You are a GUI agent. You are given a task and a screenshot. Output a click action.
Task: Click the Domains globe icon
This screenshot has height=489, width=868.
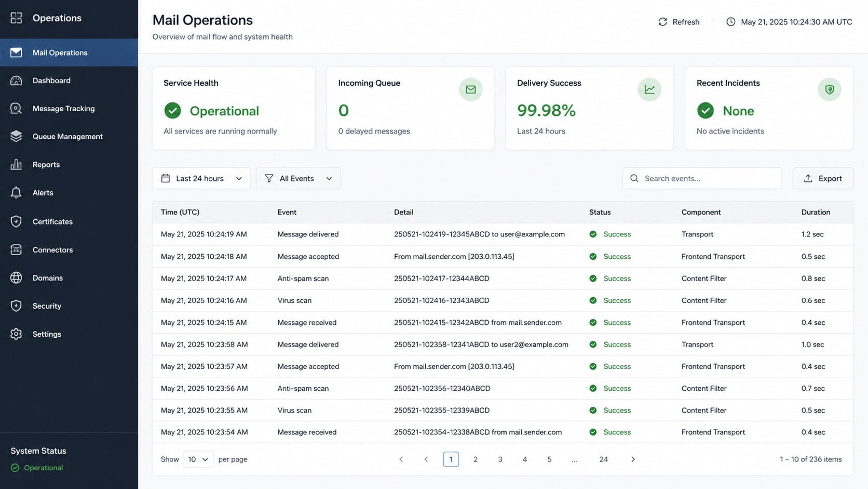click(x=16, y=278)
